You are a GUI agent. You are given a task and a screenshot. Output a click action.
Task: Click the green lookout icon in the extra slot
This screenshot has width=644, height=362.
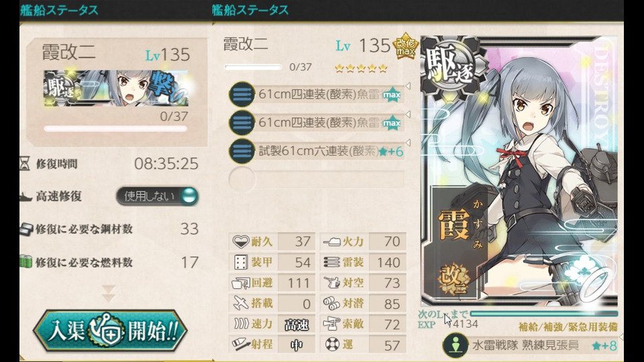click(456, 345)
